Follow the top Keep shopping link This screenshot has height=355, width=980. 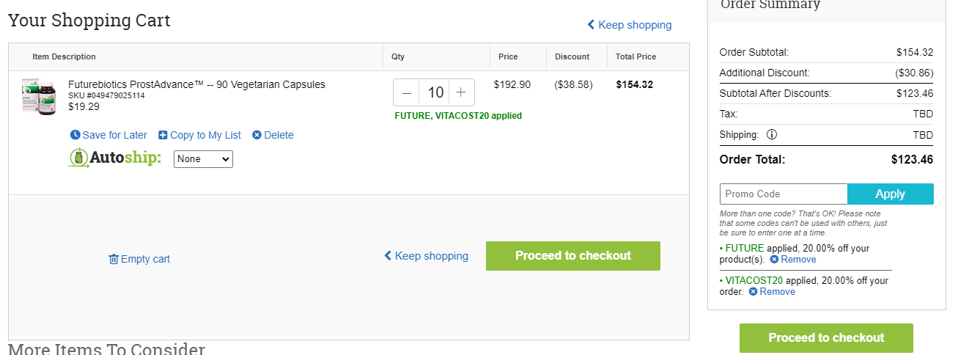pos(630,25)
